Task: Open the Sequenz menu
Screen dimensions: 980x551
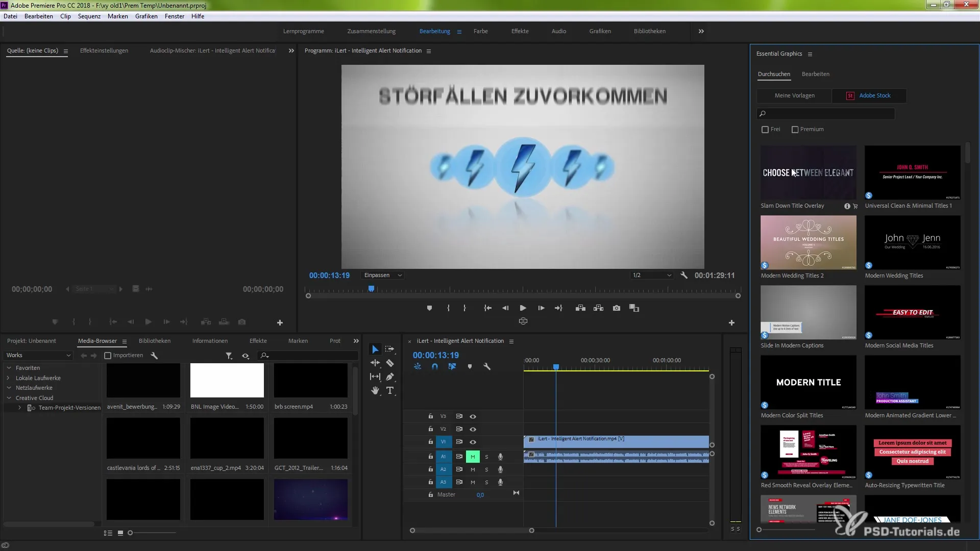Action: (89, 16)
